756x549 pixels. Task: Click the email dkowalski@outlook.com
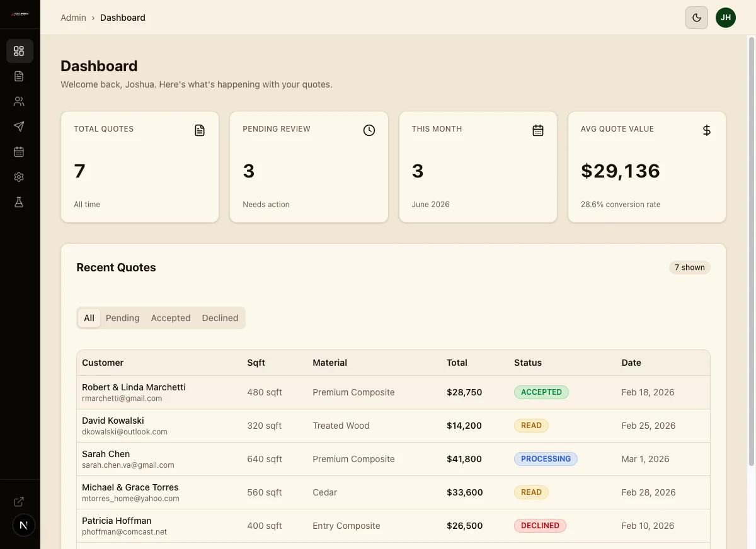pyautogui.click(x=125, y=432)
